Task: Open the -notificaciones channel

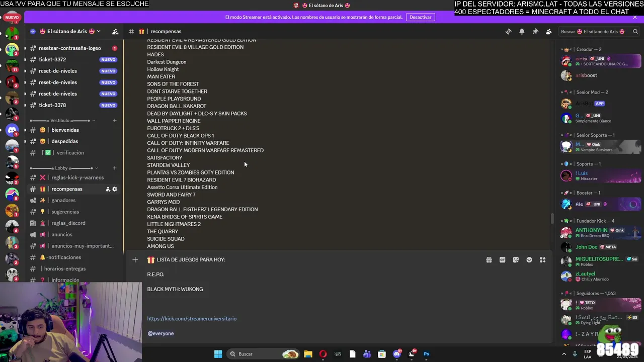Action: point(73,257)
